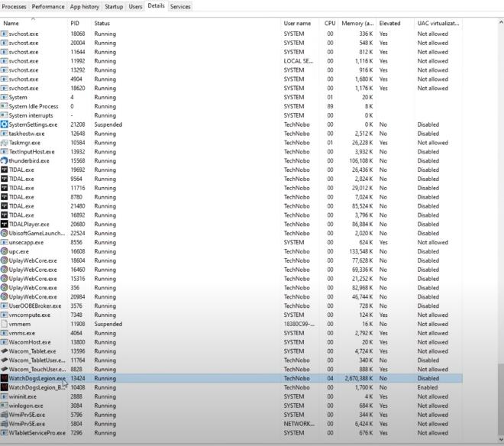Click the UbisoftGameLauncher process icon
Image resolution: width=504 pixels, height=446 pixels.
pos(4,233)
